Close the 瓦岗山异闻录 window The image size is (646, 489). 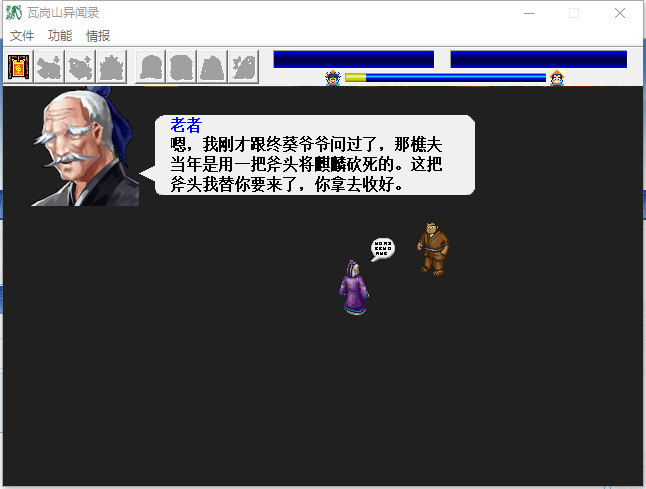point(620,13)
